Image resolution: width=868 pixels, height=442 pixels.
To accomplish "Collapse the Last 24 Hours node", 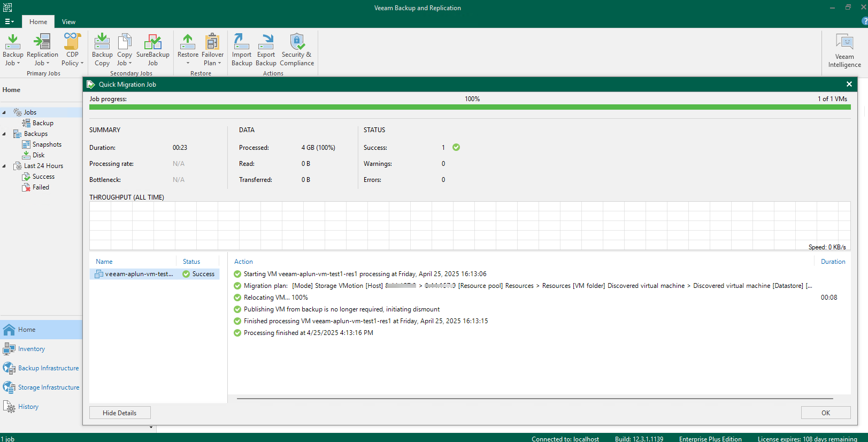I will coord(4,166).
